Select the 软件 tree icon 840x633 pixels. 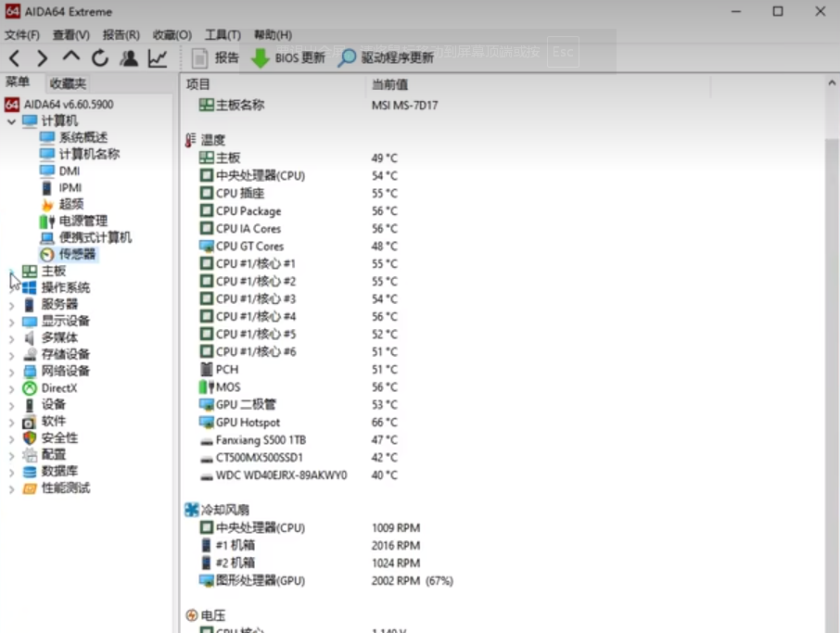pyautogui.click(x=30, y=422)
